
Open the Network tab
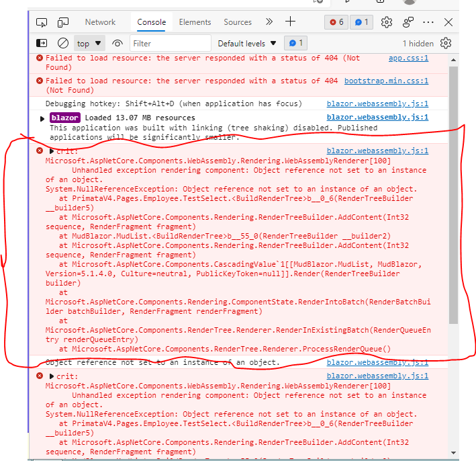(100, 22)
